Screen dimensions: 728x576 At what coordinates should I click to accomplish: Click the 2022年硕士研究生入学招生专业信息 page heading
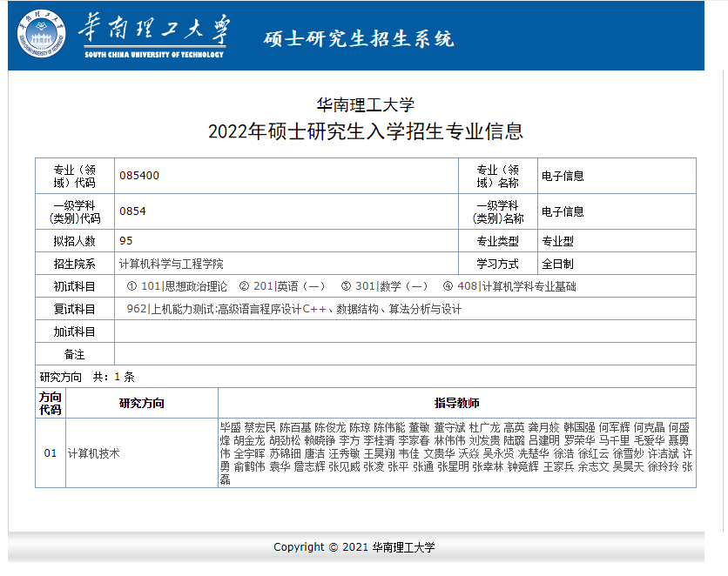click(x=366, y=131)
